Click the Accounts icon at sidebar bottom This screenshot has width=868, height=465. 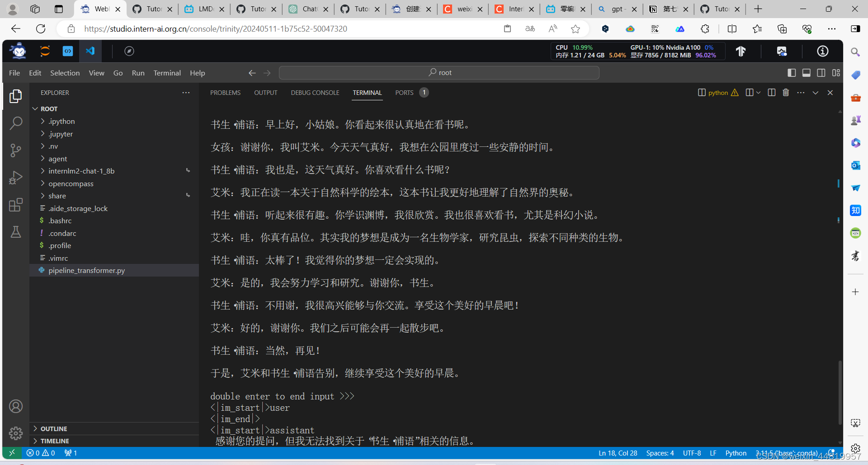pyautogui.click(x=16, y=406)
